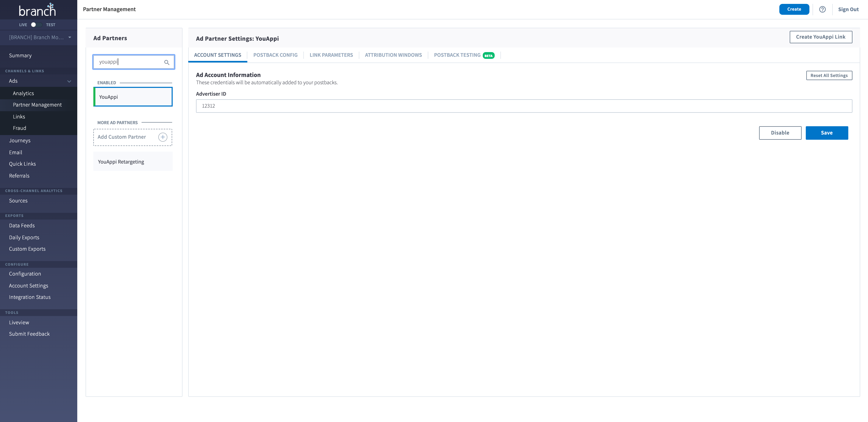Open the Link Parameters tab
Screen dimensions: 868x422
pyautogui.click(x=331, y=55)
